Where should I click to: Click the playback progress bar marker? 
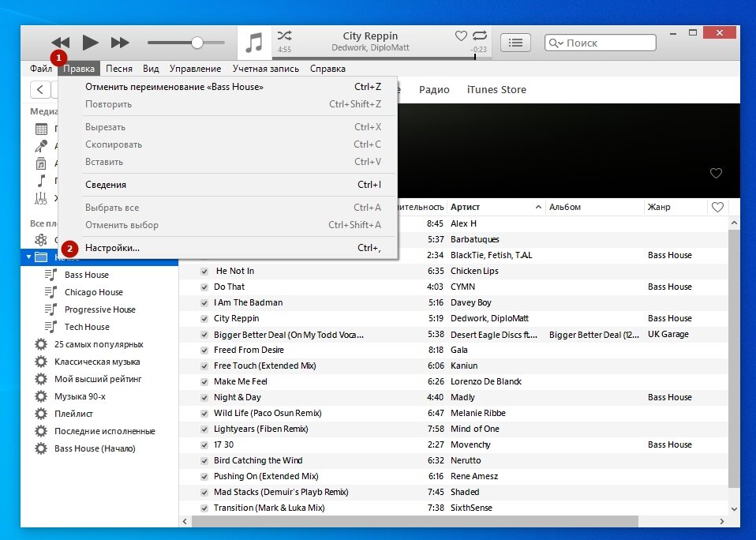coord(475,57)
